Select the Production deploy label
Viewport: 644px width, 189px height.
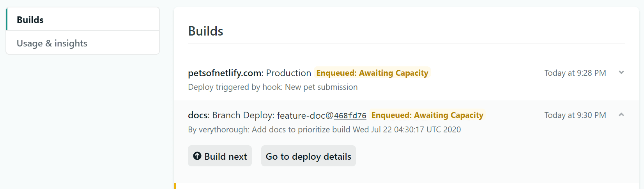point(288,73)
